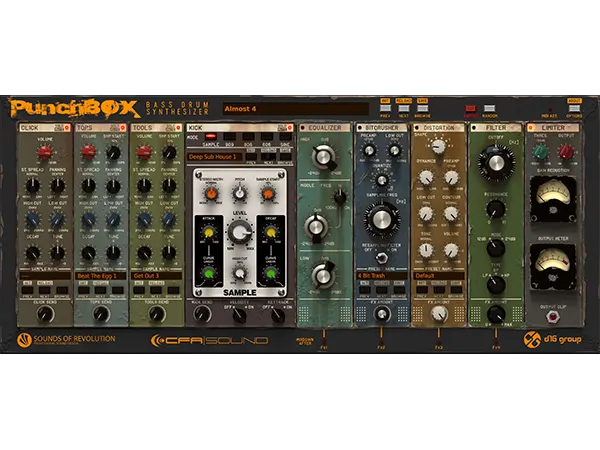The height and width of the screenshot is (450, 600).
Task: Click the 'Beat The Egg 1' sample name
Action: (x=101, y=276)
